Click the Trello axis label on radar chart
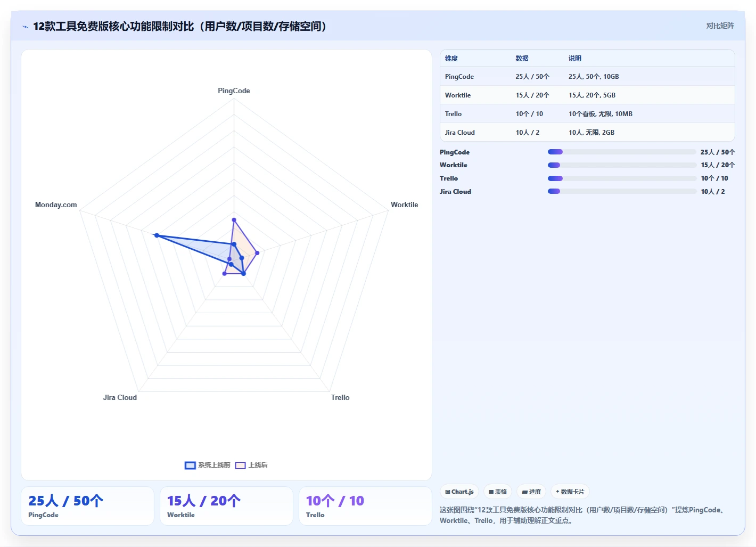 coord(340,397)
